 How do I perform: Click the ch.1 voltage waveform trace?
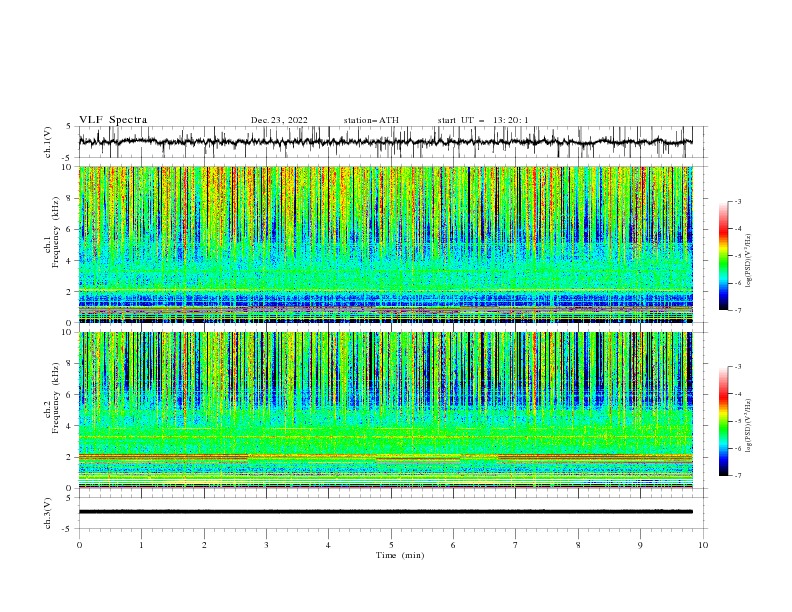[385, 142]
